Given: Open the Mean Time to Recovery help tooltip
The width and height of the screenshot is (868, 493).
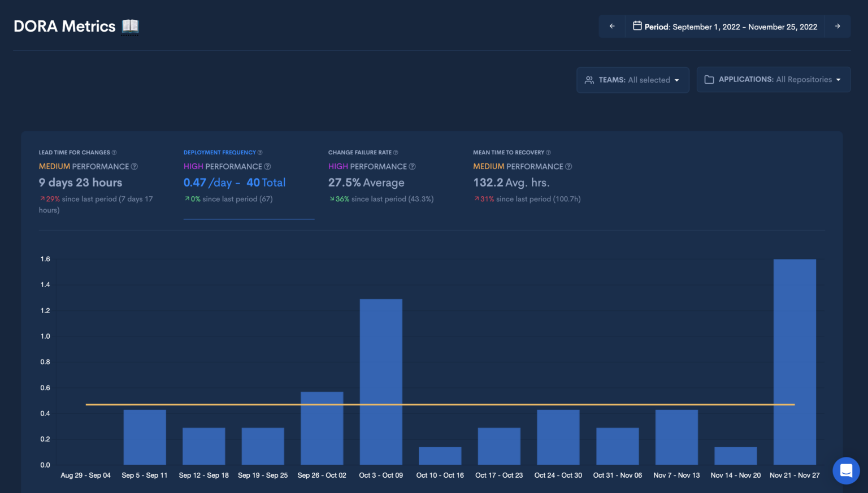Looking at the screenshot, I should point(548,152).
